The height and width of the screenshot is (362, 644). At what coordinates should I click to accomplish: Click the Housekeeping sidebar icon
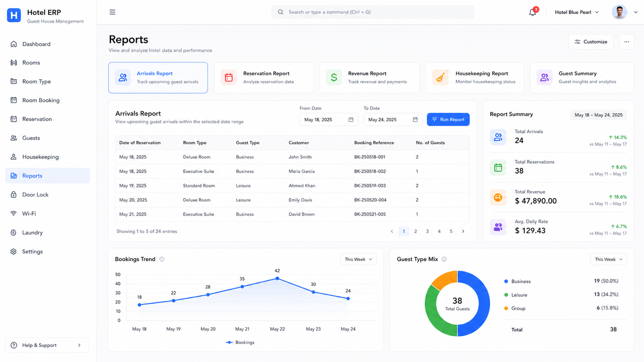[x=14, y=157]
